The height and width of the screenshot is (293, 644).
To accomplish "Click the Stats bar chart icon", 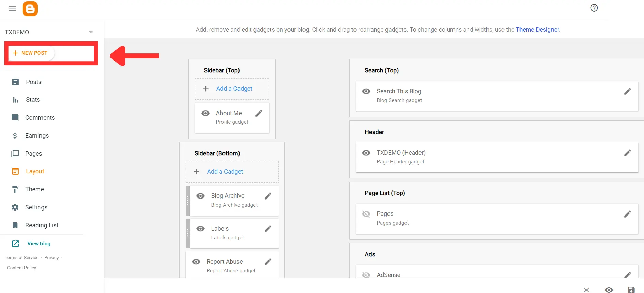I will (x=15, y=100).
